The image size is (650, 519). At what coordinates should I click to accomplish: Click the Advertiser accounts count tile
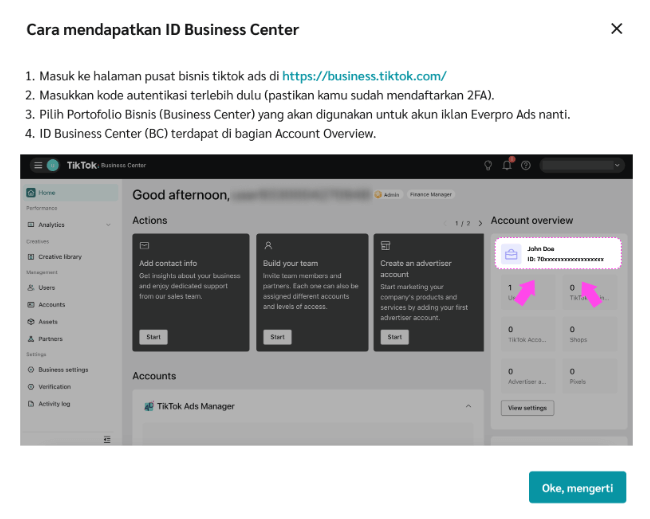pos(528,376)
